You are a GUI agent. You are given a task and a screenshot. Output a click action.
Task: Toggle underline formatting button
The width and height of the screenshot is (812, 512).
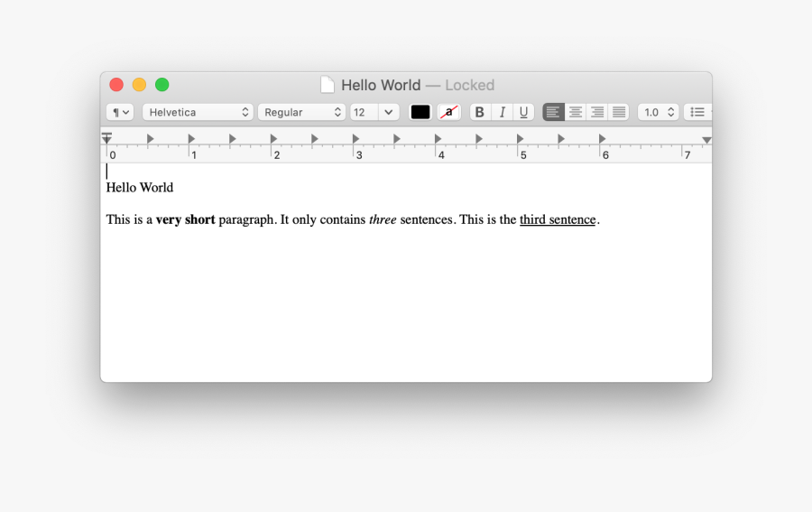click(x=523, y=112)
